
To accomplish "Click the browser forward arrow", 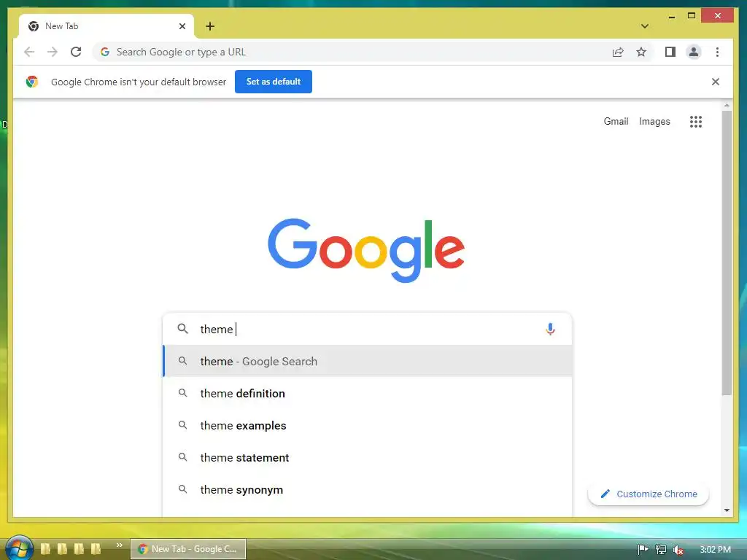I will click(x=53, y=52).
